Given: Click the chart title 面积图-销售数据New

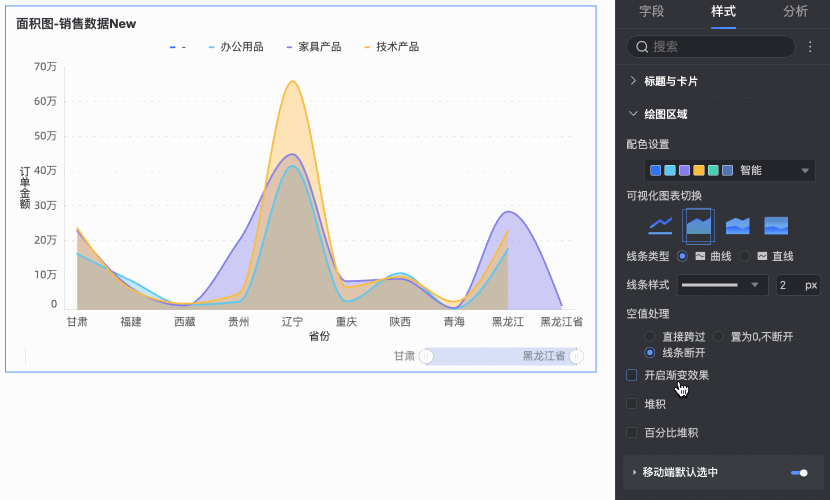Looking at the screenshot, I should 76,24.
